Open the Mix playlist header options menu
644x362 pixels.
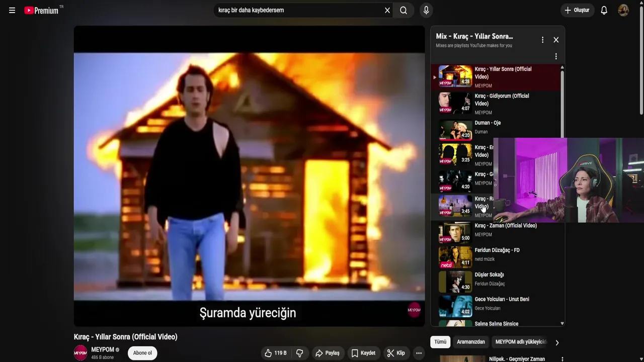click(x=542, y=40)
